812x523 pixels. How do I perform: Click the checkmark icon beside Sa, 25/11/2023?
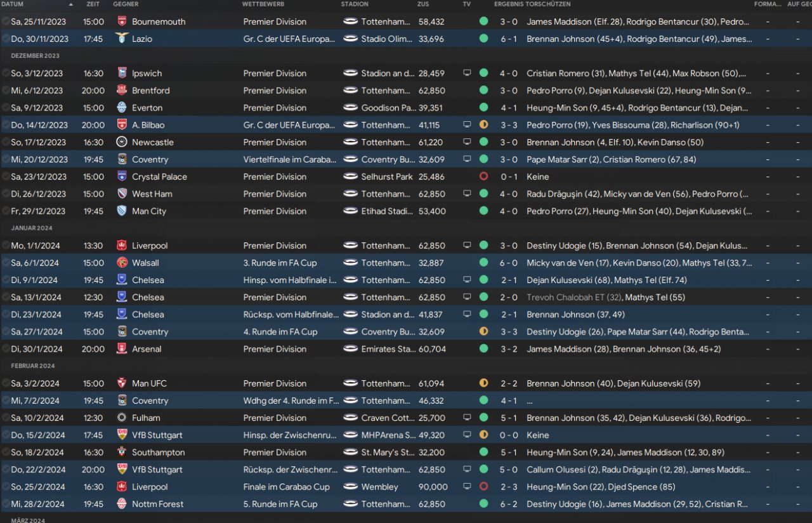tap(6, 22)
